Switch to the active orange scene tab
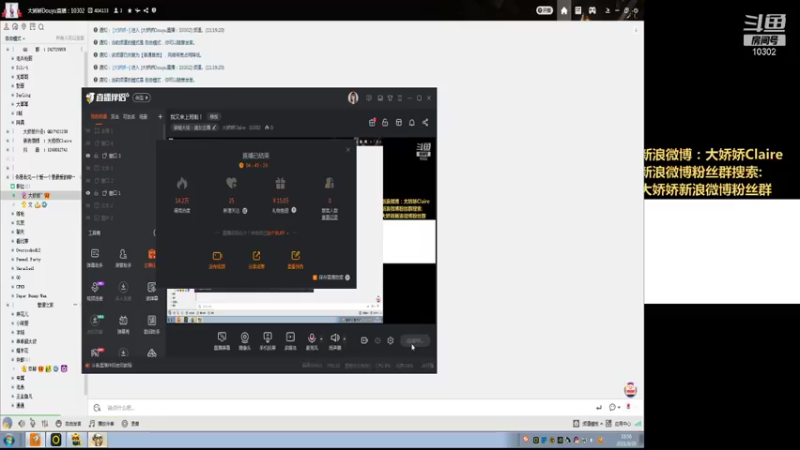The image size is (800, 450). point(98,117)
